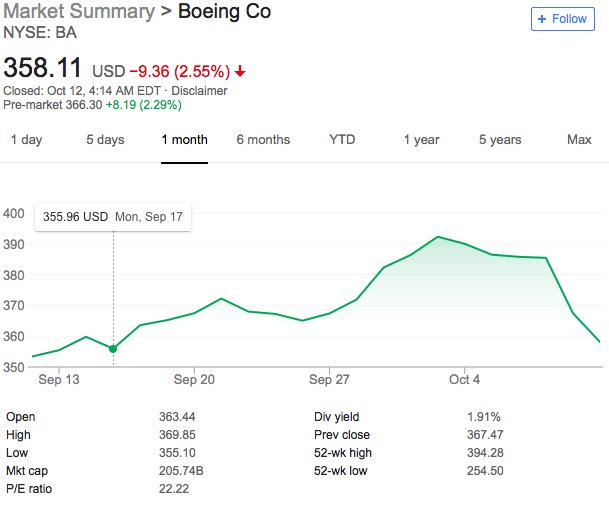The width and height of the screenshot is (609, 509).
Task: Show the 6 months chart
Action: (263, 139)
